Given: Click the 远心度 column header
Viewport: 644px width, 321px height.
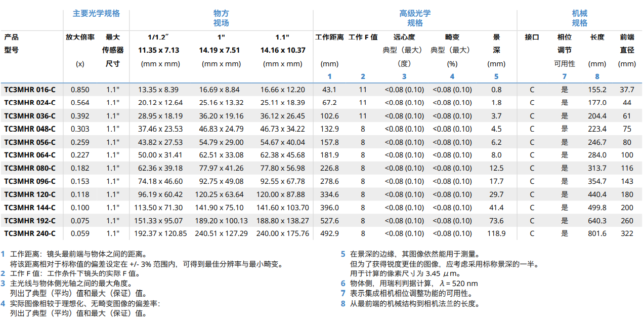Looking at the screenshot, I should tap(404, 37).
